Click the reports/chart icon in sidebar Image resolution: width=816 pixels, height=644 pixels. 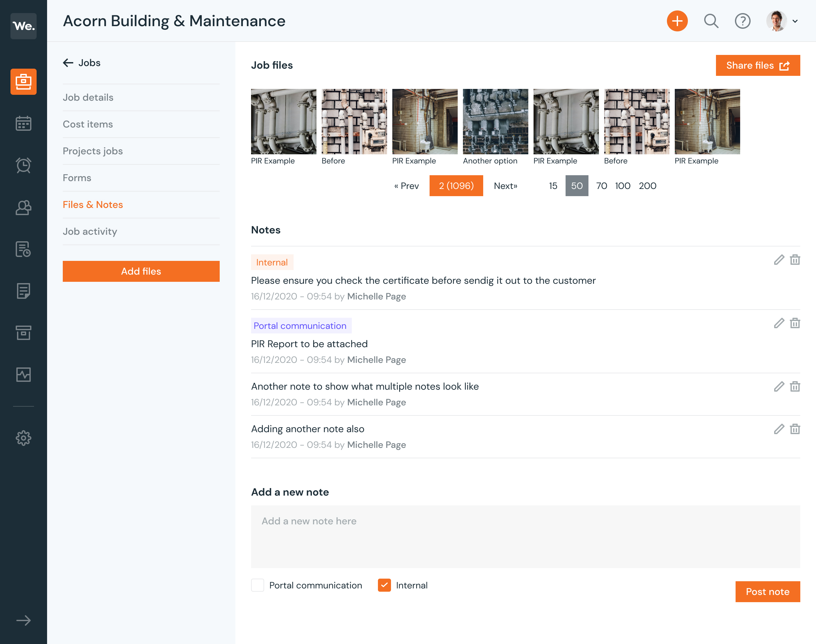pyautogui.click(x=23, y=374)
